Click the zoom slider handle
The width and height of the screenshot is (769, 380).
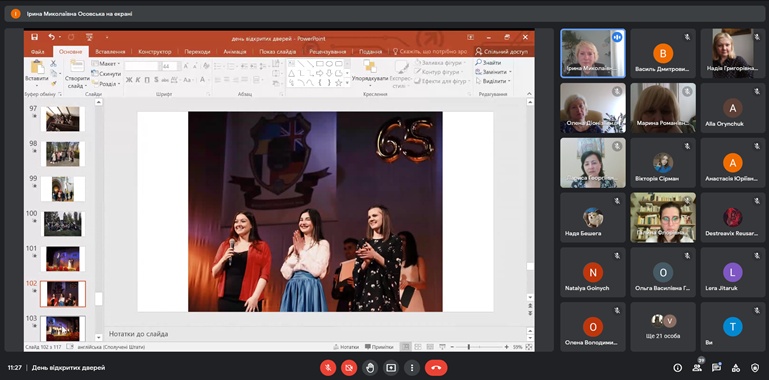tap(469, 347)
